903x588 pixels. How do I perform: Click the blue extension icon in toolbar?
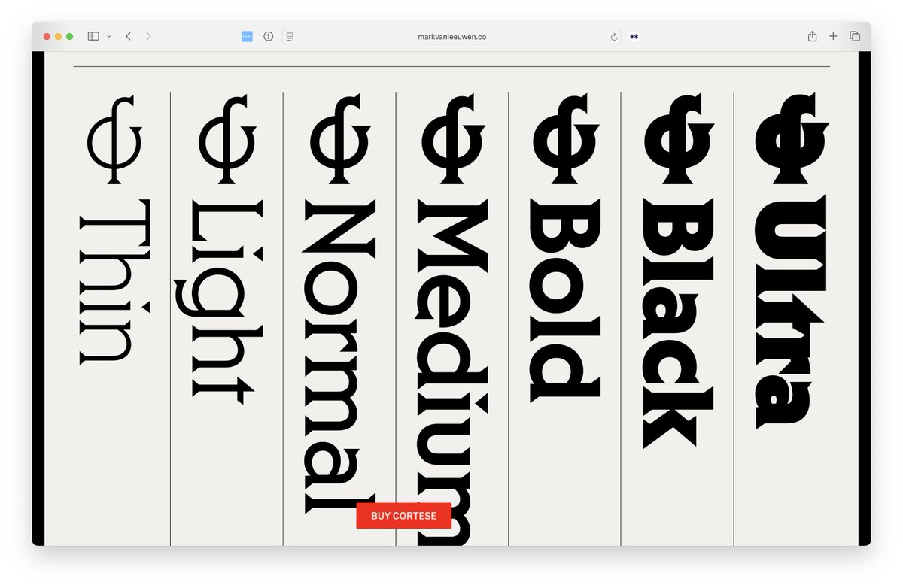click(x=247, y=36)
